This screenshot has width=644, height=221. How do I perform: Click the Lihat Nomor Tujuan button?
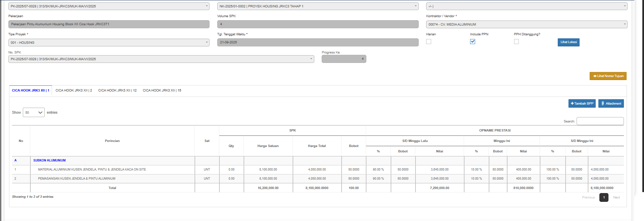pyautogui.click(x=608, y=76)
